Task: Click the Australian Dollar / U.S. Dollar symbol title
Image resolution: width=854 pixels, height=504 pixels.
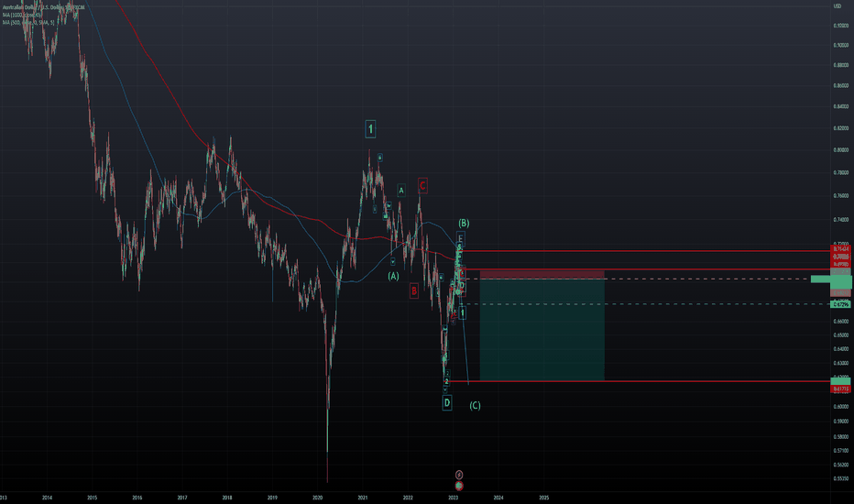Action: [43, 7]
